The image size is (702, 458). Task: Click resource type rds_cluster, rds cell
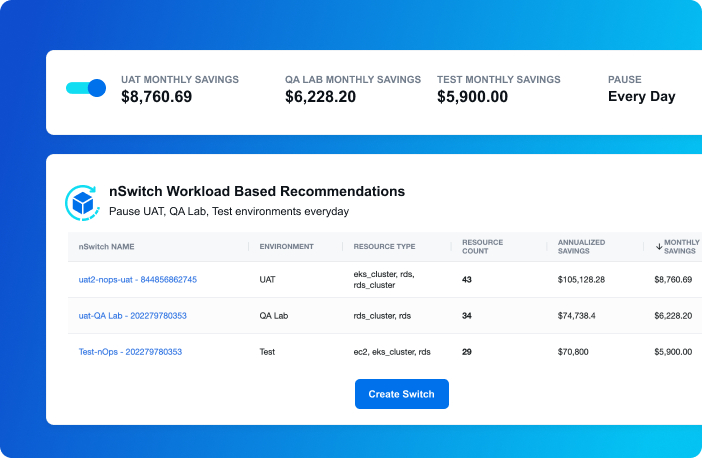coord(382,316)
